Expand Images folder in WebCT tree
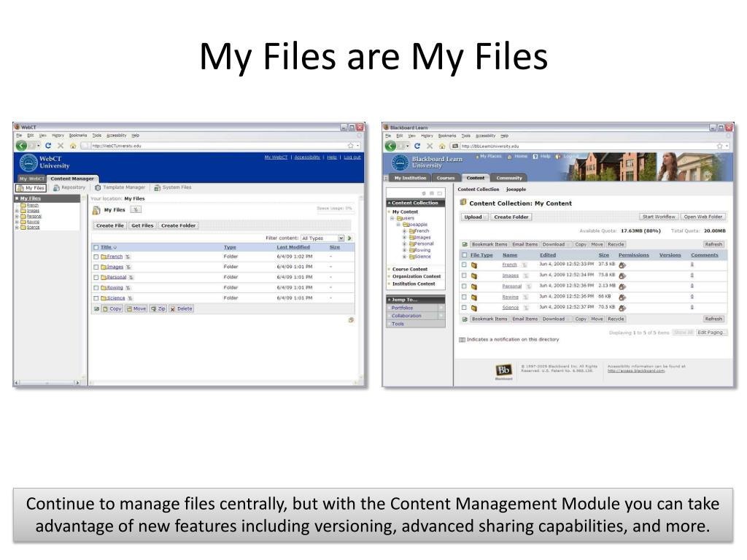Image resolution: width=747 pixels, height=560 pixels. pos(18,211)
